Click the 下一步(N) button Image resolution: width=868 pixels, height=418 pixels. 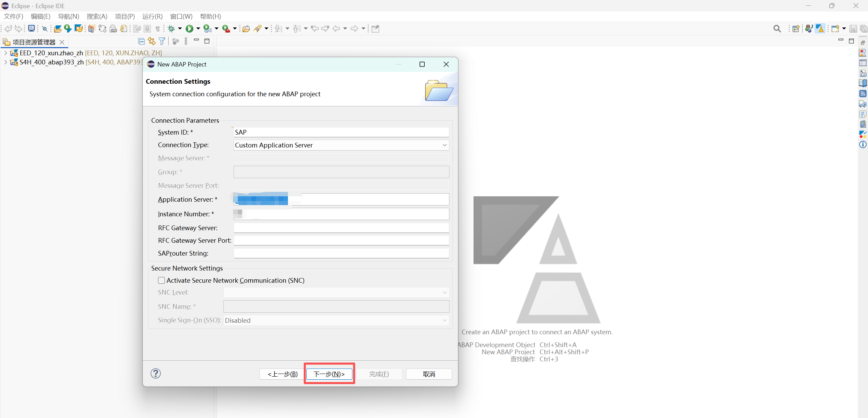pos(329,374)
